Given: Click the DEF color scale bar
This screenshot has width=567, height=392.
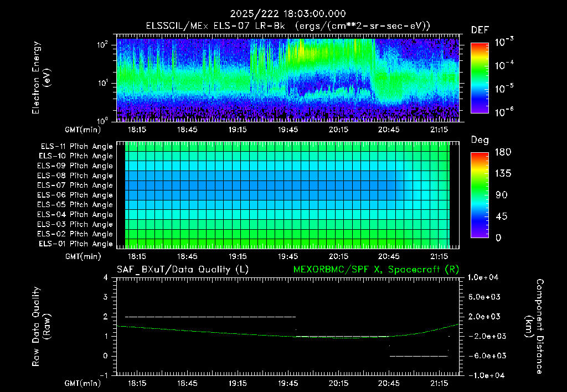Looking at the screenshot, I should coord(480,78).
